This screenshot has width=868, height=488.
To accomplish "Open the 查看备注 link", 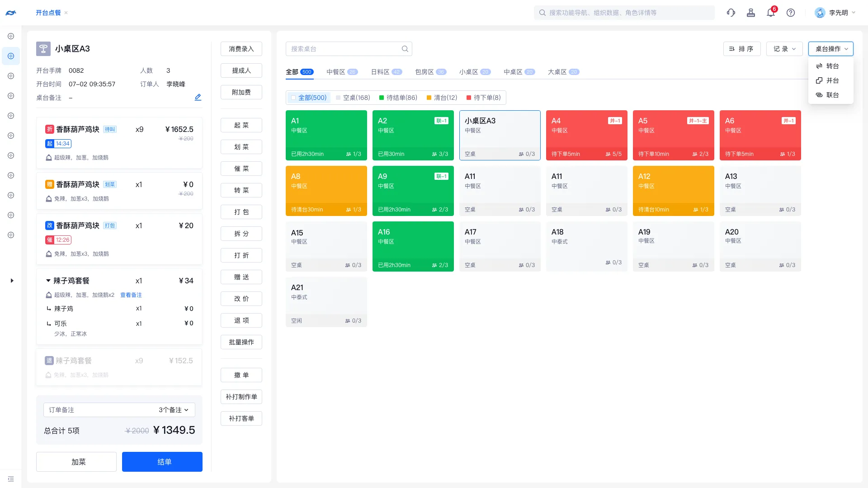I will click(x=131, y=295).
